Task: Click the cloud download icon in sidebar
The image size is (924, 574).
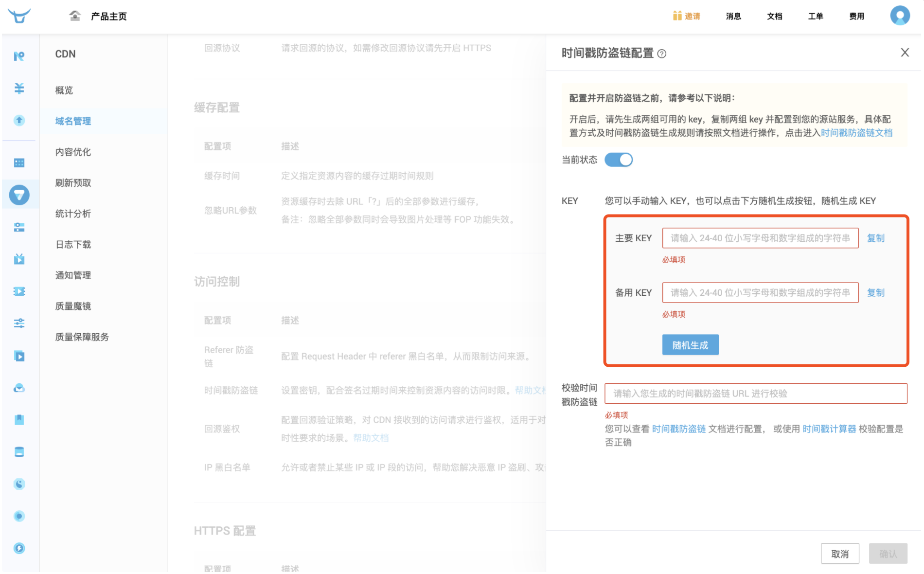Action: [x=19, y=388]
